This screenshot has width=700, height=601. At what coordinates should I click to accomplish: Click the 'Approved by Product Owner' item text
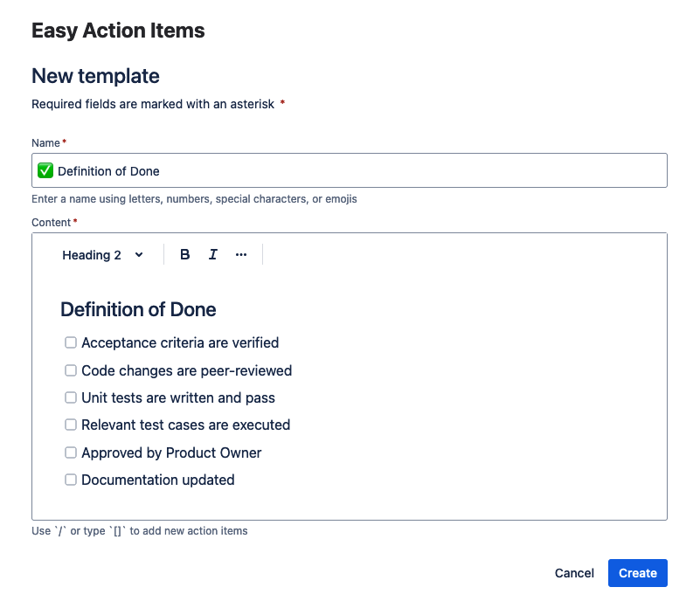[x=171, y=452]
